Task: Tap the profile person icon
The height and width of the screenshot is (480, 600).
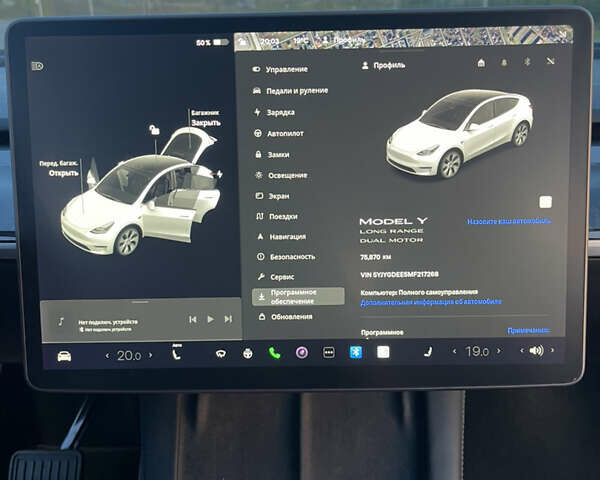Action: 365,65
